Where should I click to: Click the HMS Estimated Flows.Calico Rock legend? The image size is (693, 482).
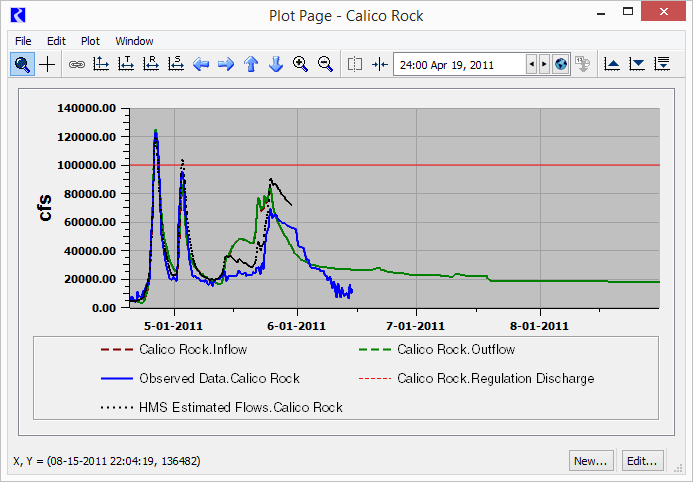[x=221, y=407]
